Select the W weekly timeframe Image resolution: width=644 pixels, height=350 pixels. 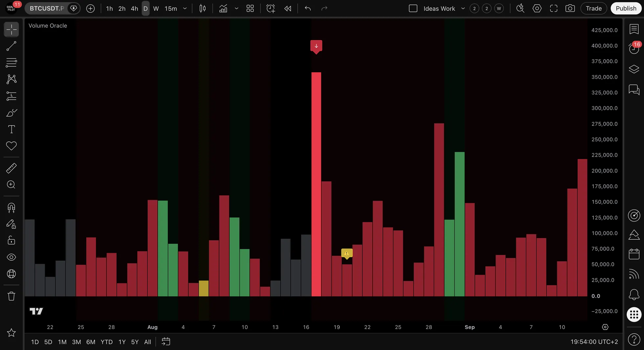[x=156, y=9]
